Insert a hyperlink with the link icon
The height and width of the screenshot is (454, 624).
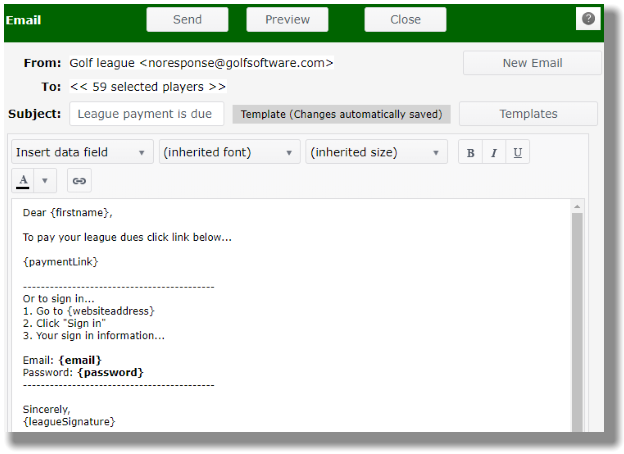click(x=79, y=181)
